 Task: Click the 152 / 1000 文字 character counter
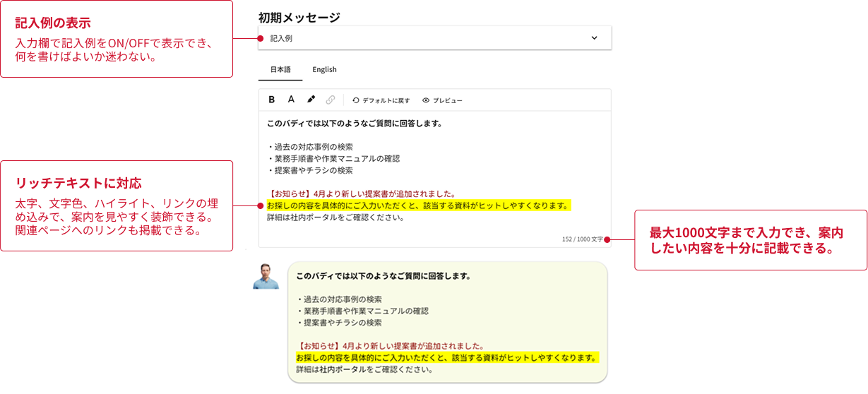[583, 239]
